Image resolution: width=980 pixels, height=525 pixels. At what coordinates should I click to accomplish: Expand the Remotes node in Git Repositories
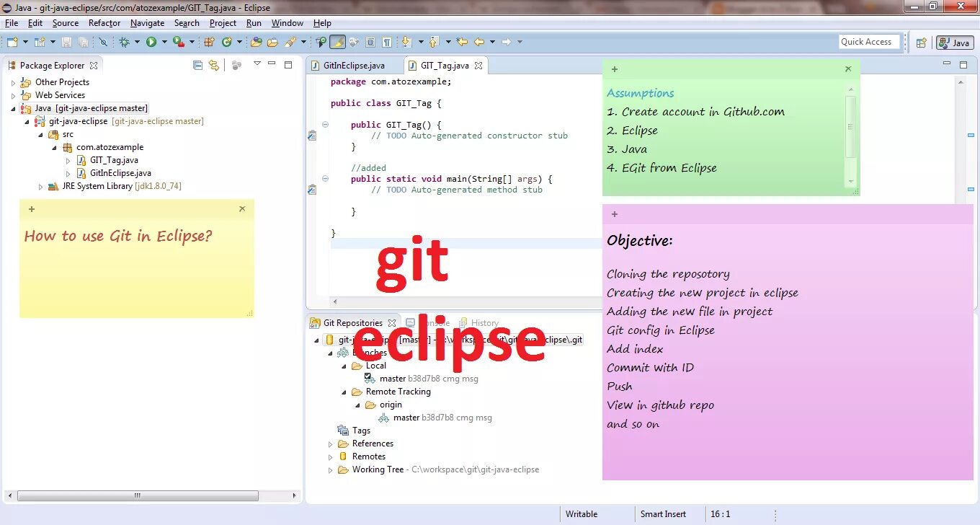(331, 456)
